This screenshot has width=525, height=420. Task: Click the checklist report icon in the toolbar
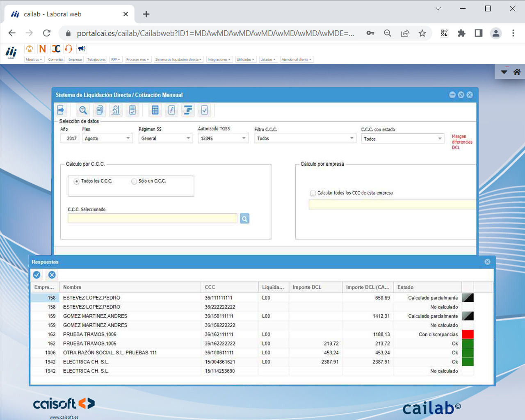[131, 110]
